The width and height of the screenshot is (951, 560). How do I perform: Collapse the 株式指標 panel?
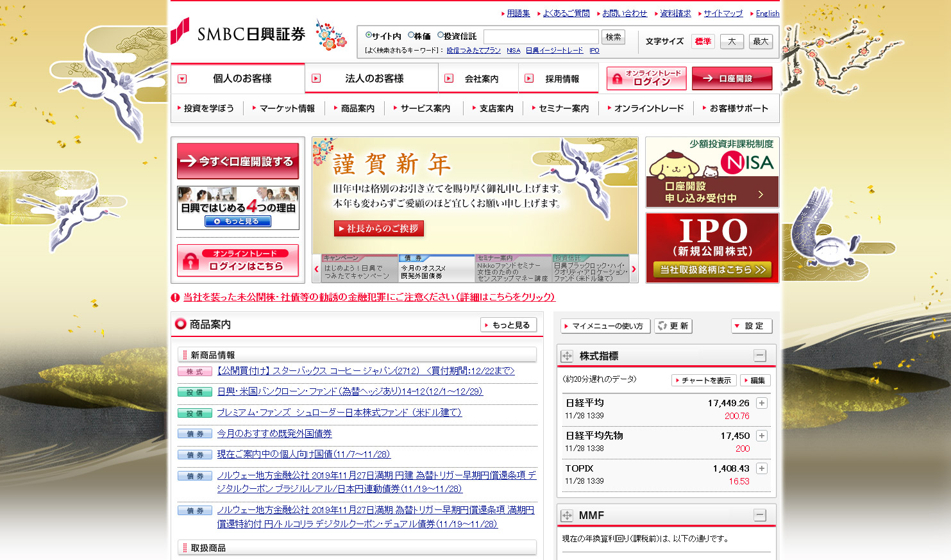(x=760, y=356)
